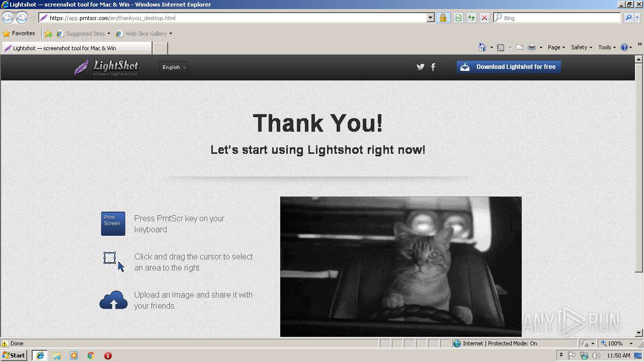Open the Favorites star button

pyautogui.click(x=19, y=34)
